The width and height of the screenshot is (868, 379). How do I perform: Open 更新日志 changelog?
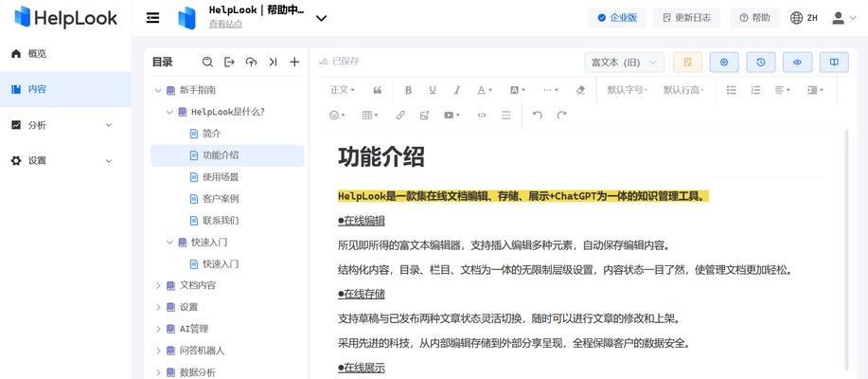[x=686, y=18]
